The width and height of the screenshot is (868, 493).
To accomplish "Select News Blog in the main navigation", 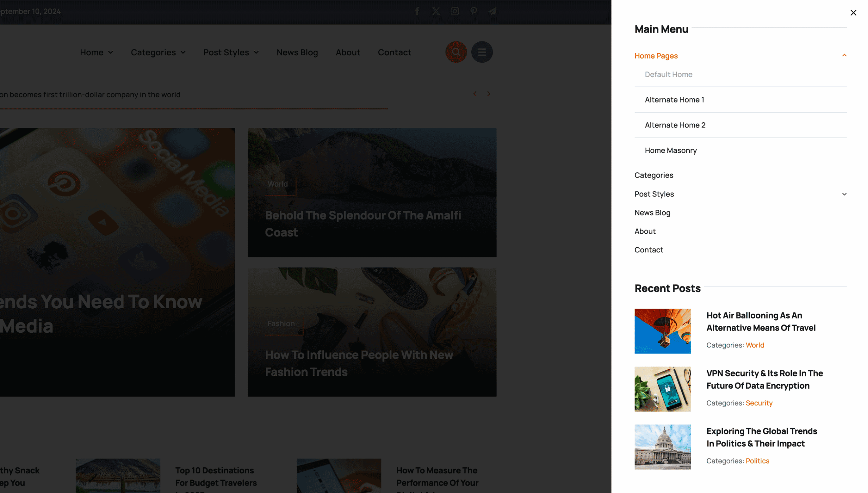I will tap(297, 52).
